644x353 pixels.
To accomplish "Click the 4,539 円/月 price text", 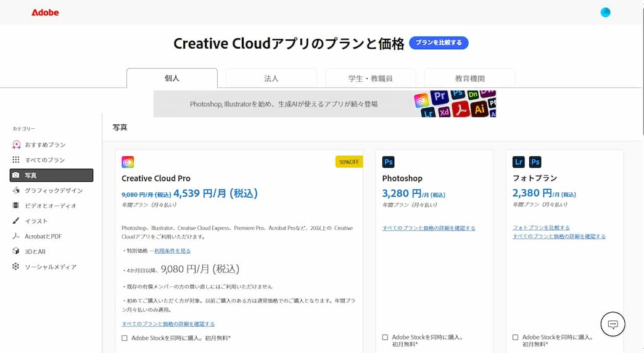I will [x=216, y=193].
